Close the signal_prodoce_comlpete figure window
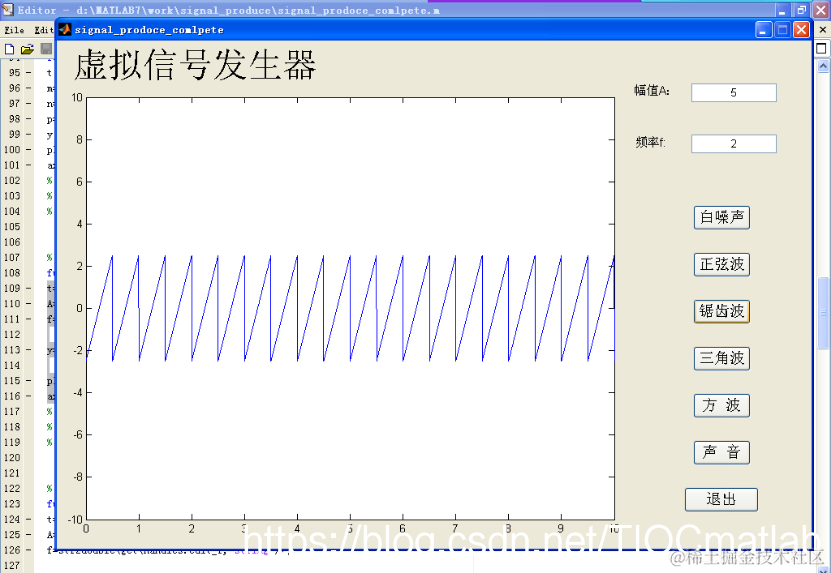The image size is (831, 573). [x=801, y=30]
